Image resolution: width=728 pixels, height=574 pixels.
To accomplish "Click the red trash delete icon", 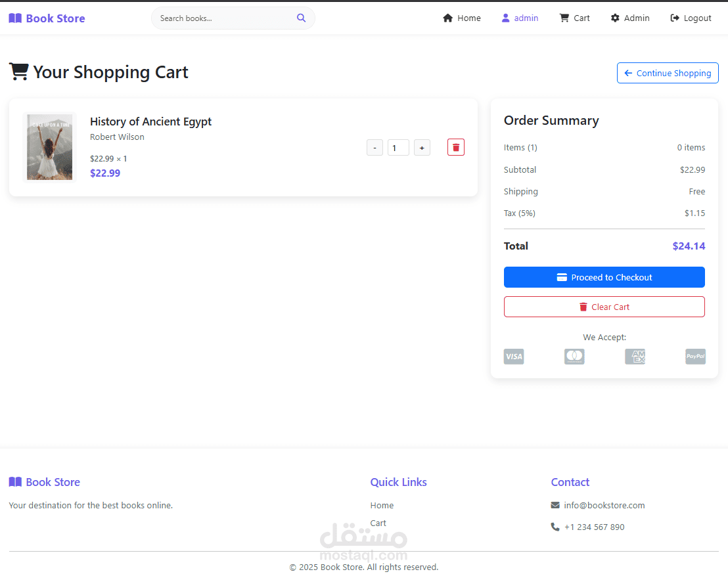I will [456, 148].
